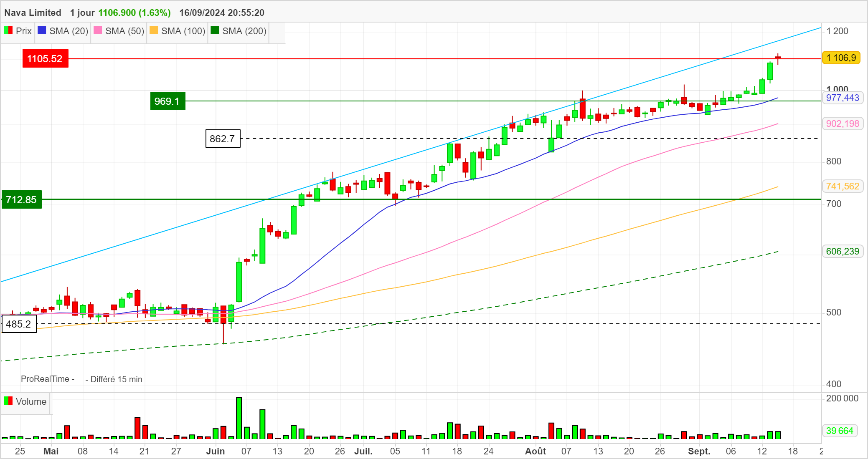Viewport: 868px width, 459px height.
Task: Click the Sept. month label on time axis
Action: coord(699,451)
